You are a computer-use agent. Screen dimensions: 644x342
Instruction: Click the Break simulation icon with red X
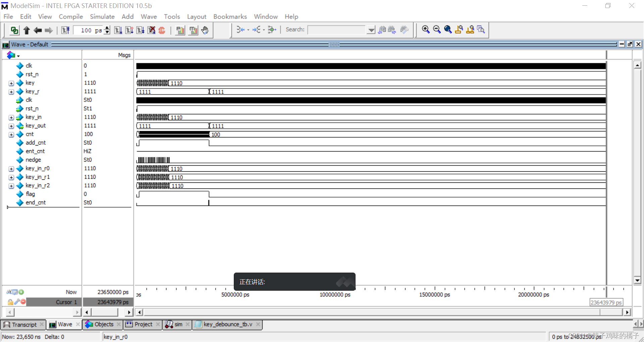152,30
